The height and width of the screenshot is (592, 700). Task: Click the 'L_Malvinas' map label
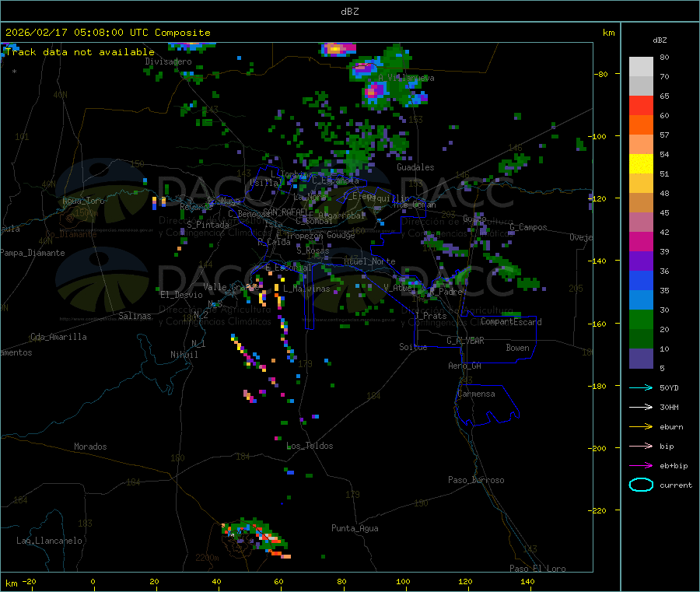306,289
